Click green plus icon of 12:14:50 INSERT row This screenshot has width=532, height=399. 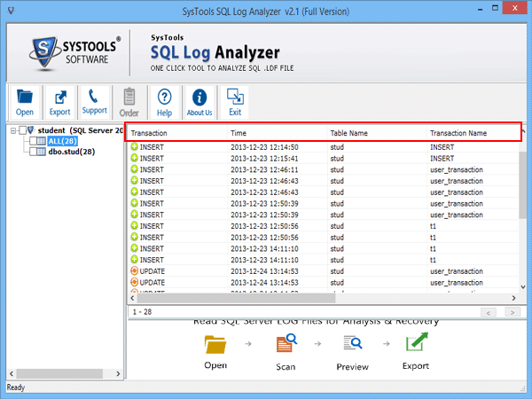click(135, 146)
